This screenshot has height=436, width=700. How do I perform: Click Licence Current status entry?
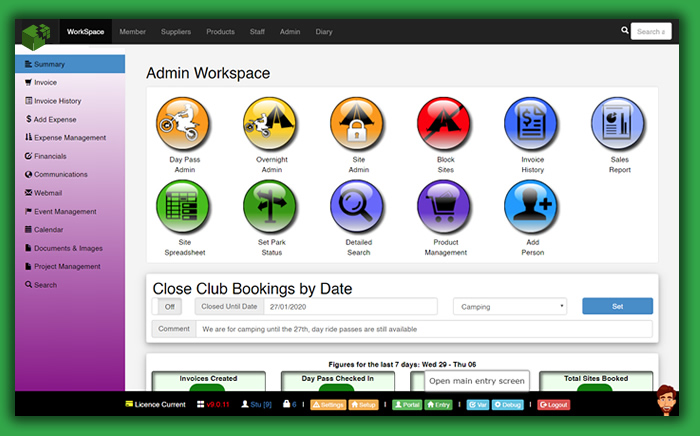click(x=155, y=404)
